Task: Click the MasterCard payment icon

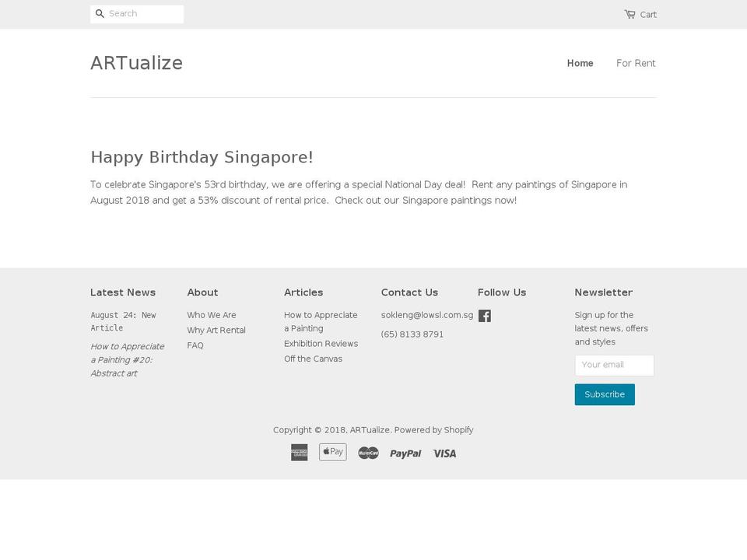Action: (368, 453)
